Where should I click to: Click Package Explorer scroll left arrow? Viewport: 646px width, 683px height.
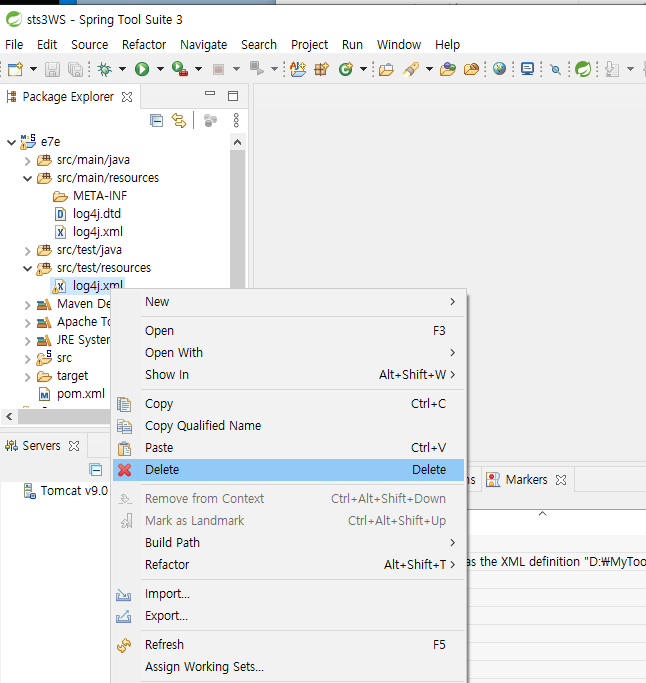9,417
